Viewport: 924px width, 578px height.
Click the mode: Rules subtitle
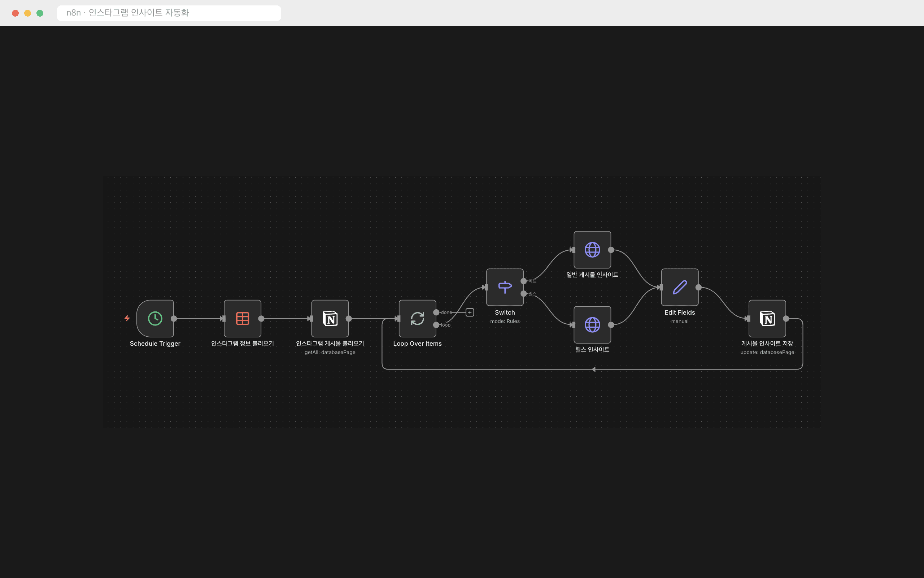[x=505, y=321]
